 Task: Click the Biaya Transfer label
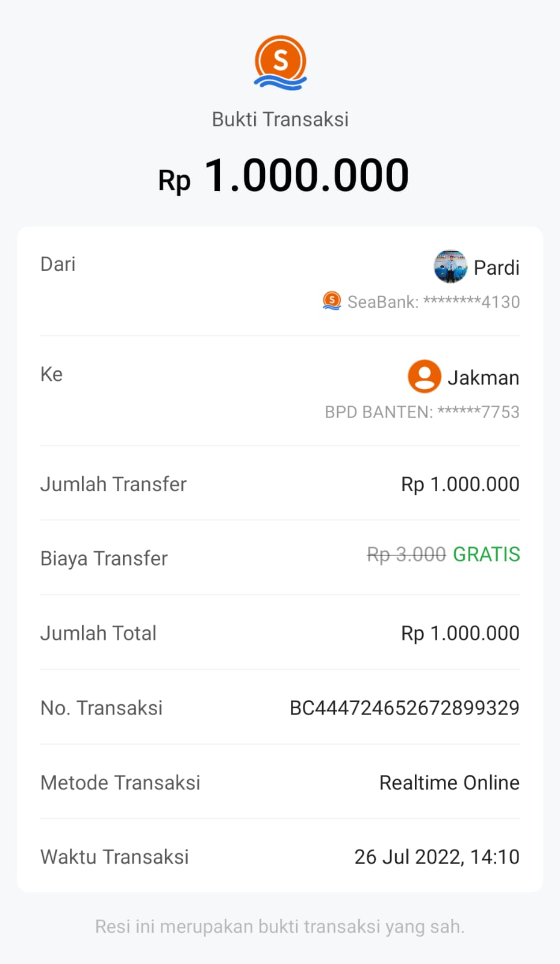[x=104, y=559]
